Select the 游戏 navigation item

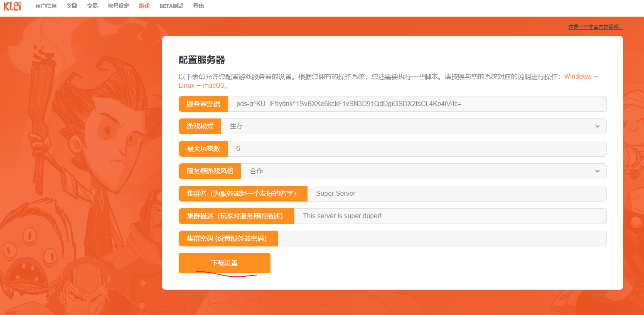[144, 6]
